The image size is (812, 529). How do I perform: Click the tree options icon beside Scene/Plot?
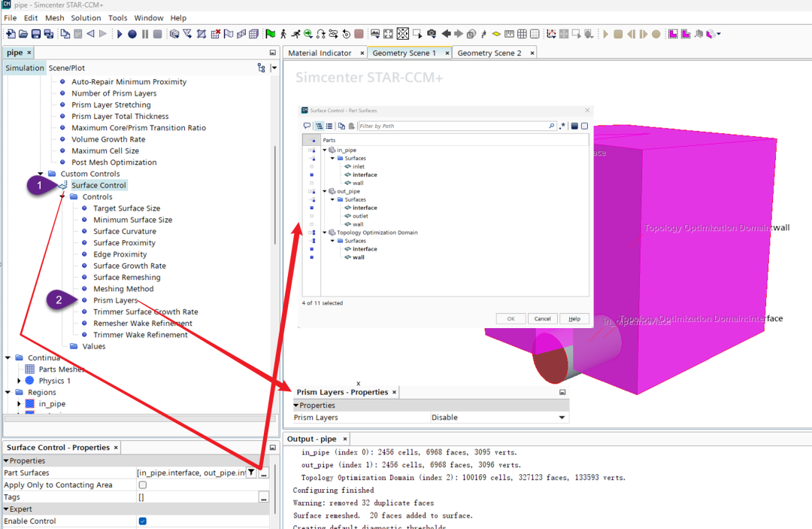(261, 68)
